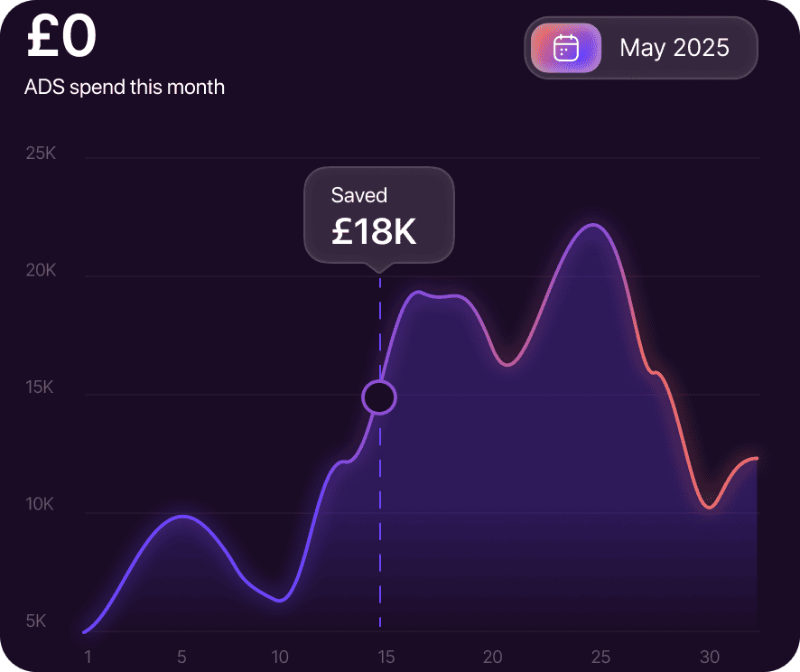Select day 10 on the x-axis
800x672 pixels.
(x=281, y=657)
